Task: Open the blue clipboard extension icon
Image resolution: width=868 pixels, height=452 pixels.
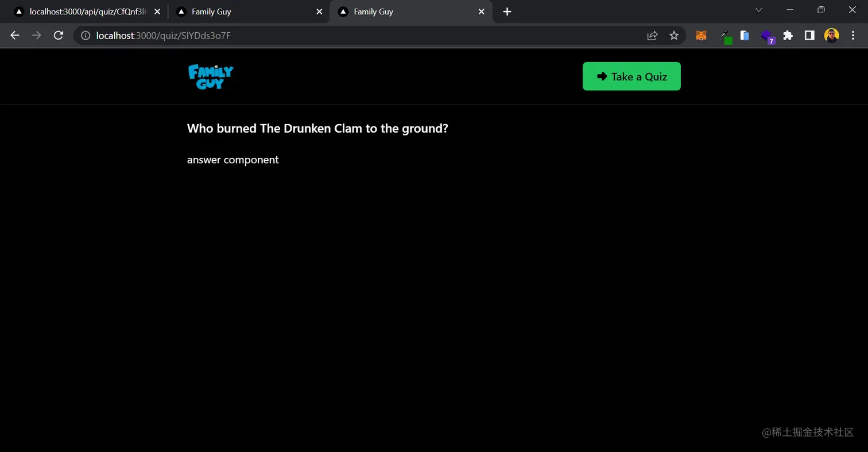Action: (745, 36)
